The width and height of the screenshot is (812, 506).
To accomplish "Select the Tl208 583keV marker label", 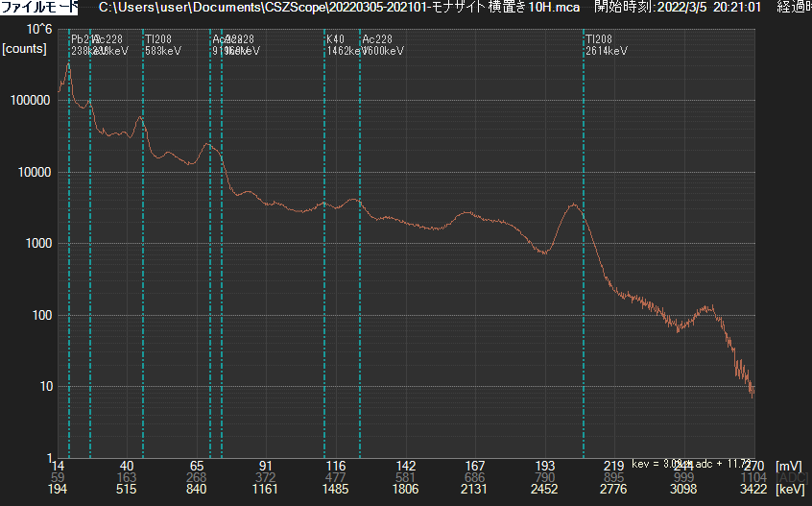I will tap(162, 45).
